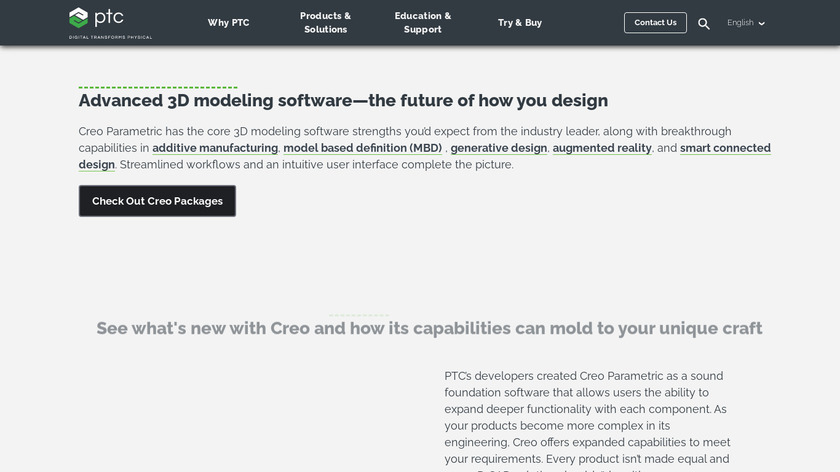Expand the English language dropdown
Viewport: 840px width, 472px height.
(746, 23)
